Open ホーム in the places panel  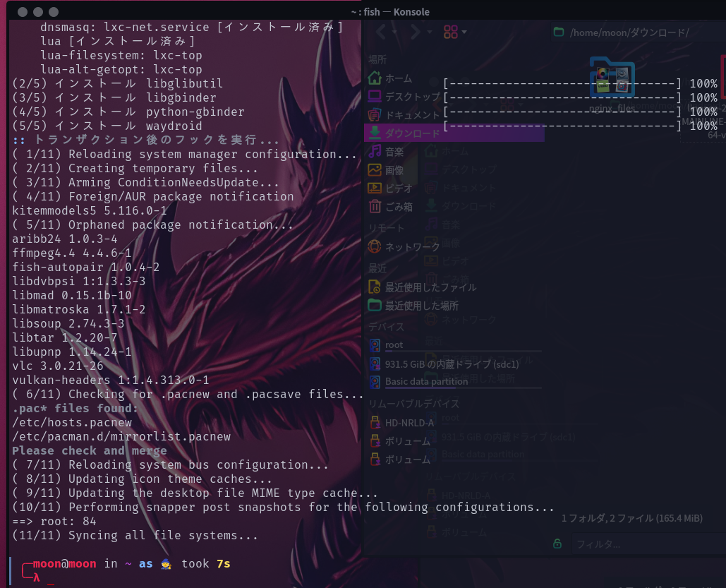click(398, 78)
